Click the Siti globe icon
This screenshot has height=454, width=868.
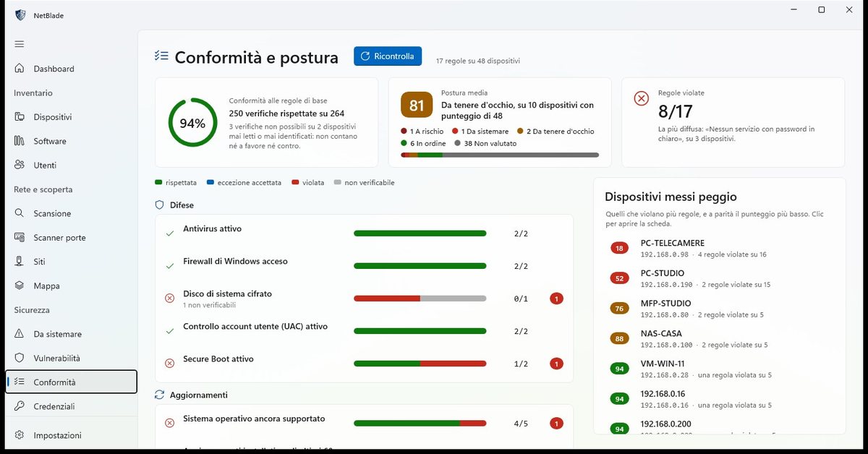pos(20,262)
